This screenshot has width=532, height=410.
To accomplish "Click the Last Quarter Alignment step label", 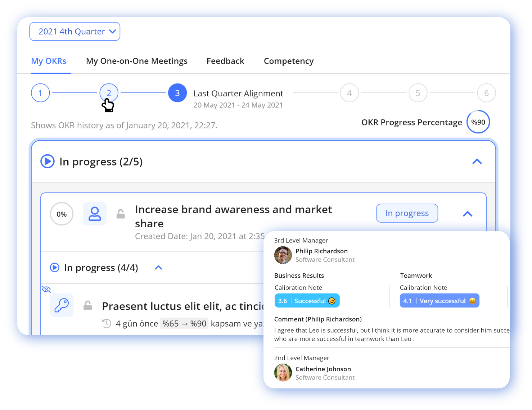I will point(238,94).
